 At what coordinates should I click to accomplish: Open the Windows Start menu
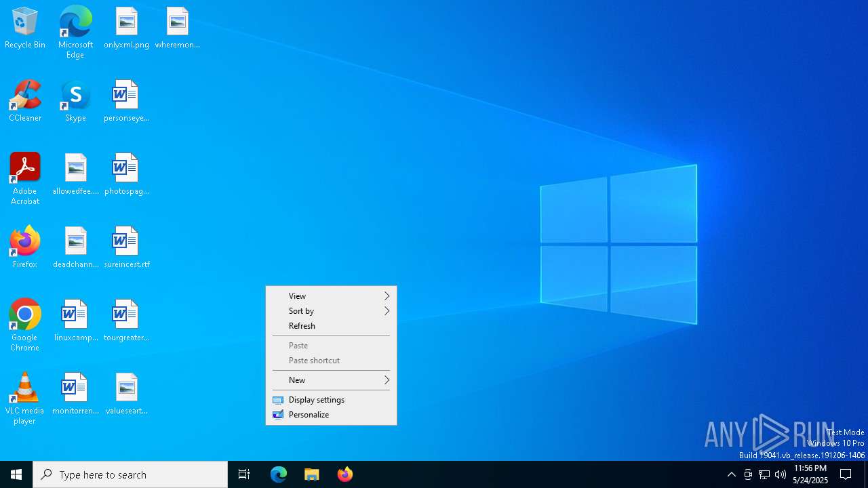pos(16,474)
